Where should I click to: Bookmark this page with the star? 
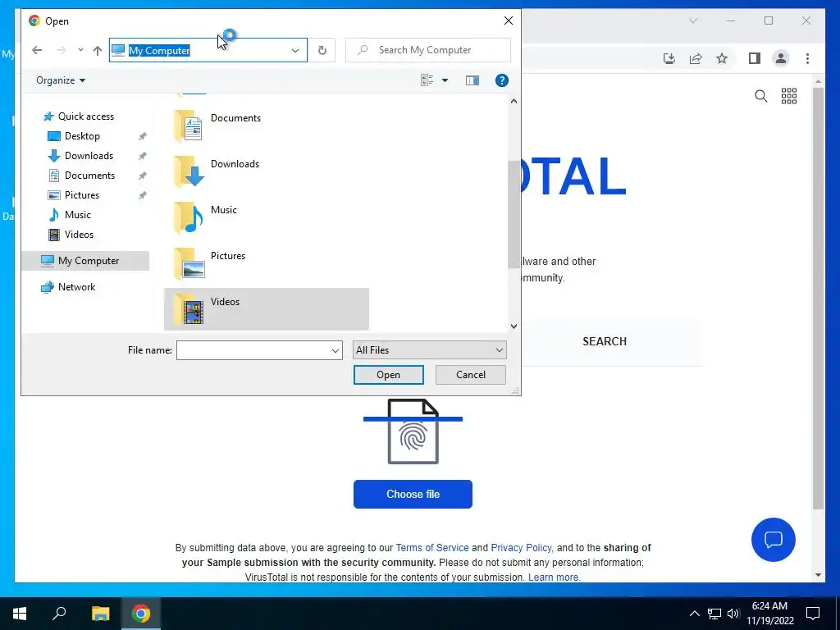pos(722,58)
